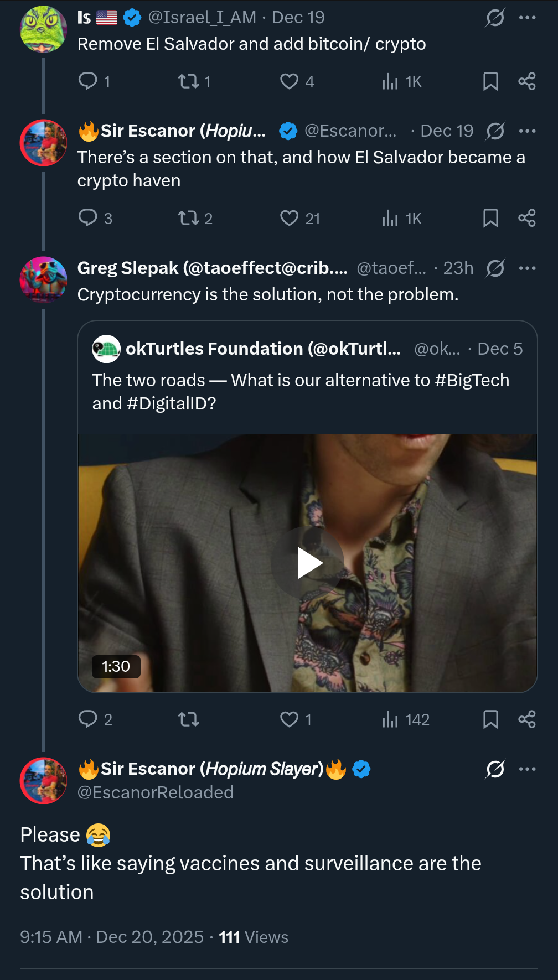This screenshot has height=980, width=558.
Task: Repost Sir Escanor's reply about El Salvador
Action: coord(188,218)
